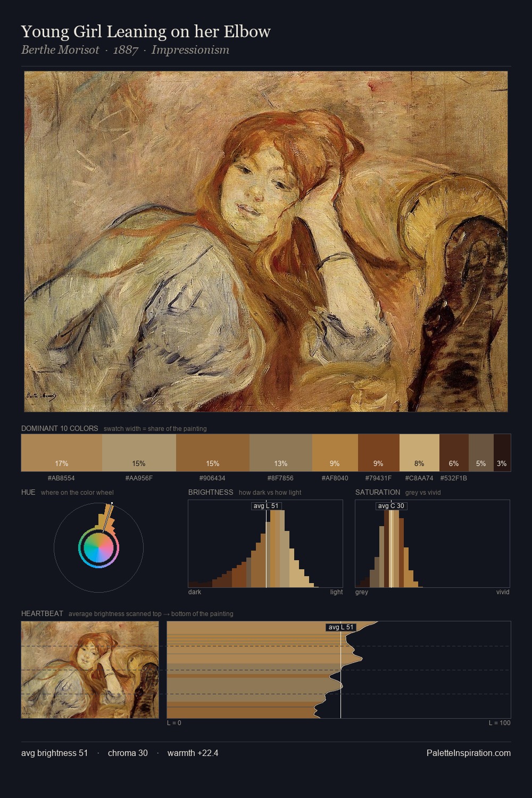Click the darkest 3% swatch
The image size is (532, 798).
point(502,453)
